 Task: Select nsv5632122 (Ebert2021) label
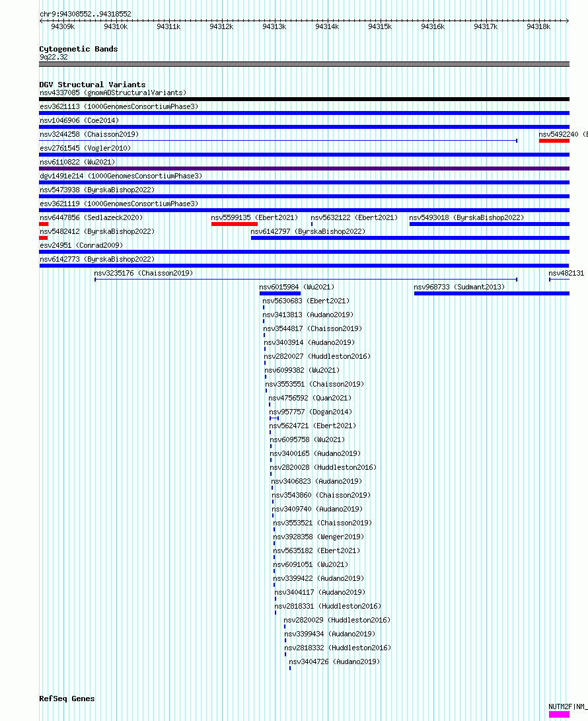click(x=354, y=217)
